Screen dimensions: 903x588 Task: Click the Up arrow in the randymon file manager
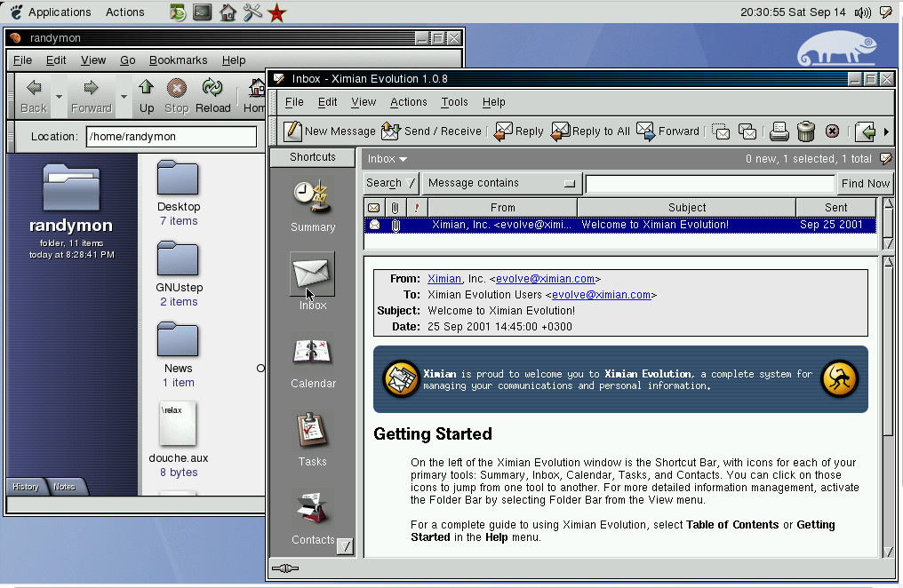pos(147,96)
